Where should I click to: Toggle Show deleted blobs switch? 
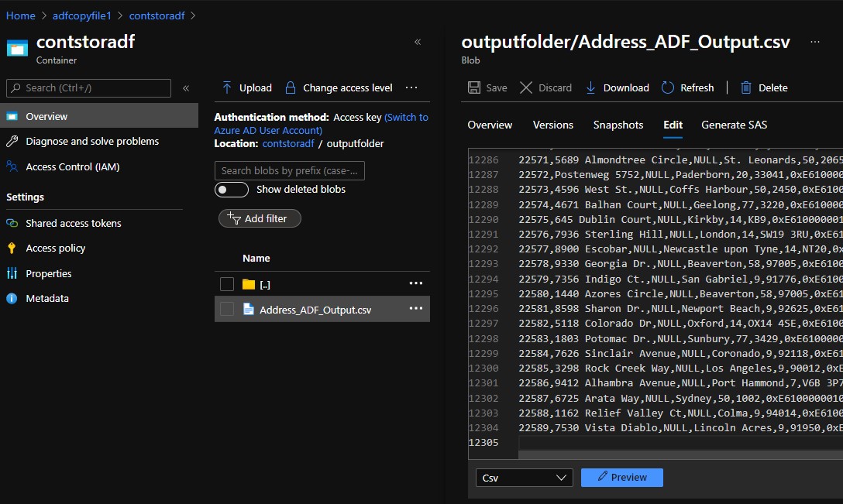(231, 190)
